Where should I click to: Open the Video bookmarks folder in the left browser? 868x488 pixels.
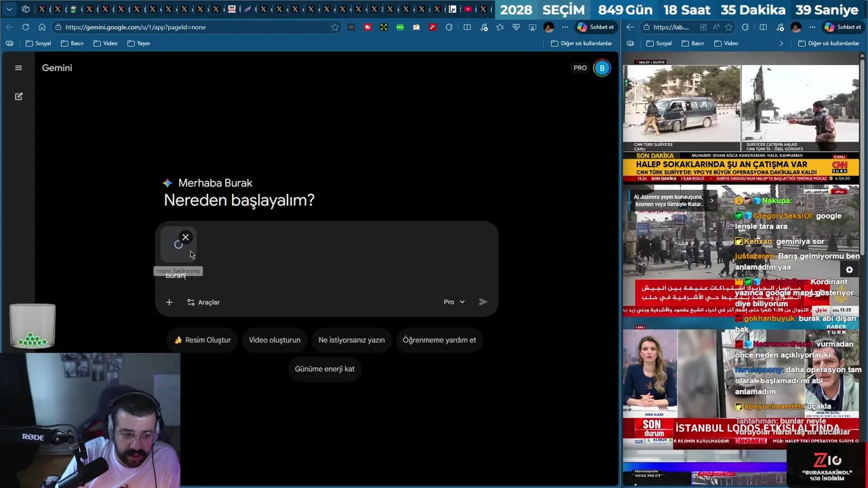point(105,43)
